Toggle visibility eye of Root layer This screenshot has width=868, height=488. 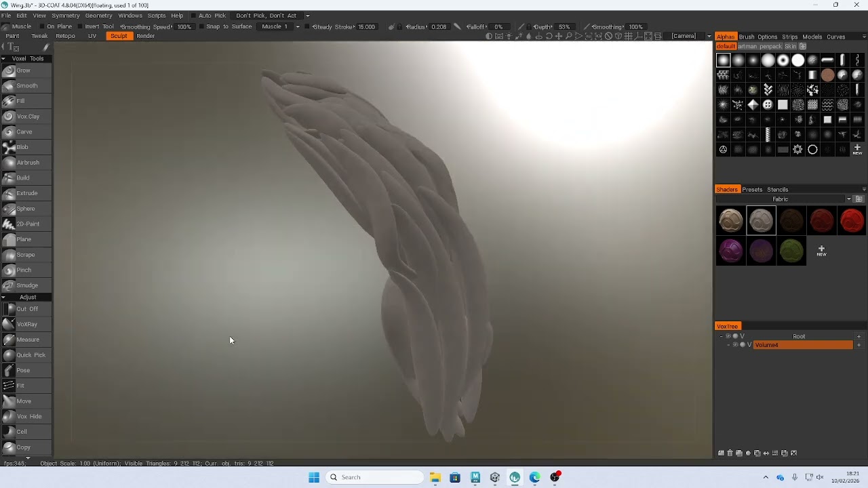[x=728, y=336]
